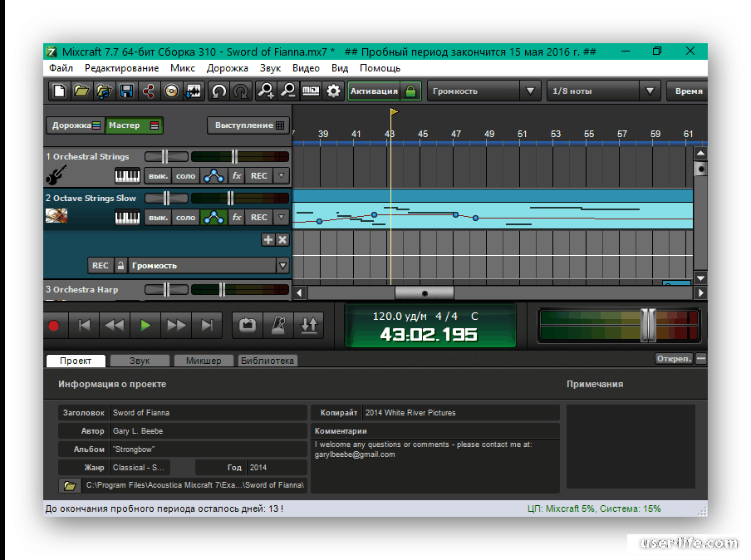Click the Выступление performance button
The width and height of the screenshot is (751, 560).
pos(248,125)
